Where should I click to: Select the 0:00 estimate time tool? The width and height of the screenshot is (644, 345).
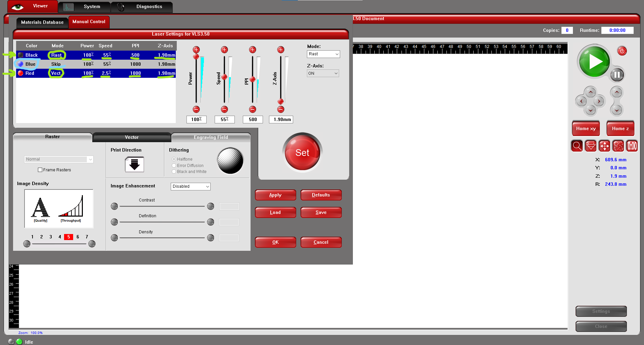(632, 146)
